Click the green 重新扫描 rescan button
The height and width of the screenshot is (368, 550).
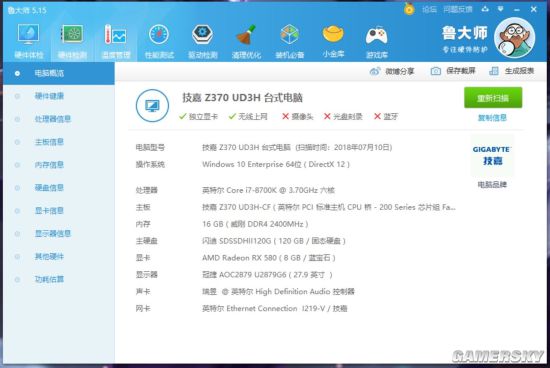coord(493,98)
